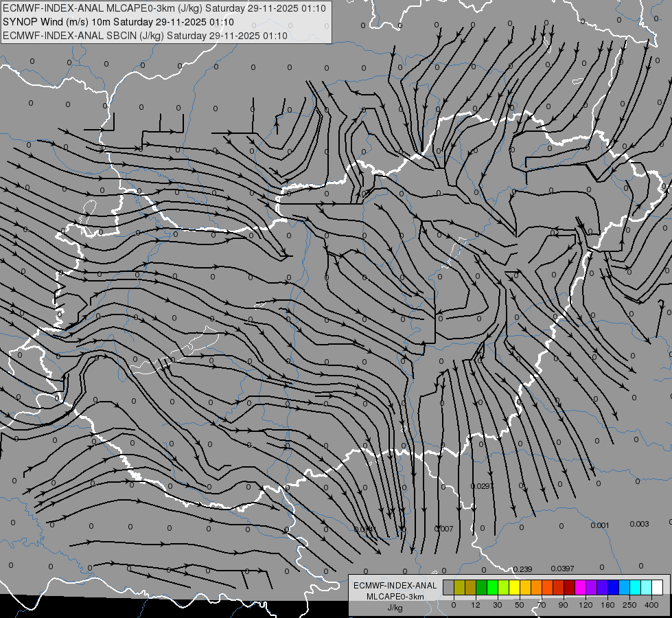Click the map value 0.0297

tap(482, 486)
